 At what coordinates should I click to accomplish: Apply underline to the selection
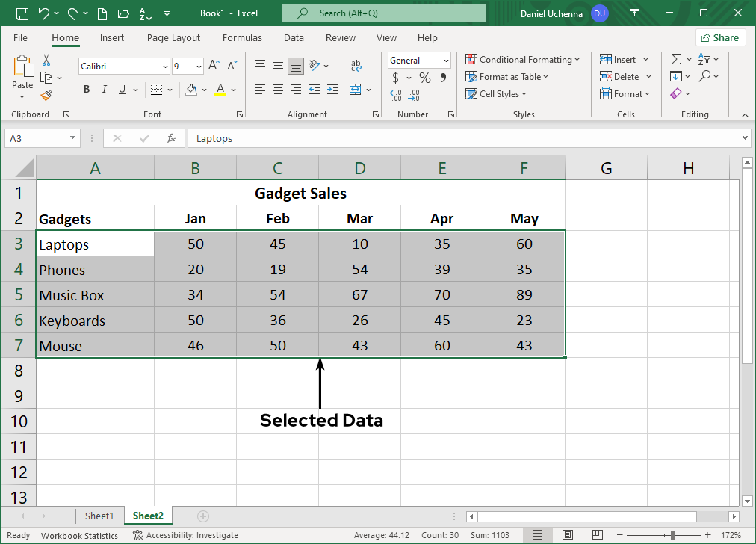(120, 89)
